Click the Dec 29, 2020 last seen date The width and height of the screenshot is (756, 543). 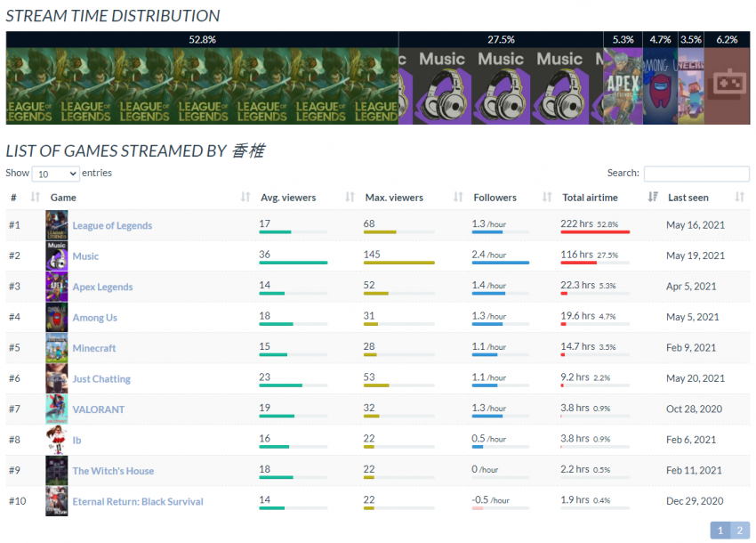point(695,501)
